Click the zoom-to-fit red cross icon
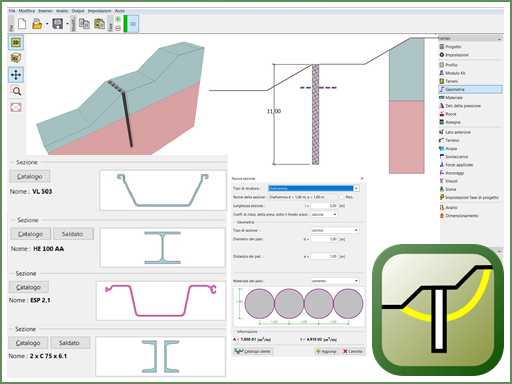 [16, 107]
